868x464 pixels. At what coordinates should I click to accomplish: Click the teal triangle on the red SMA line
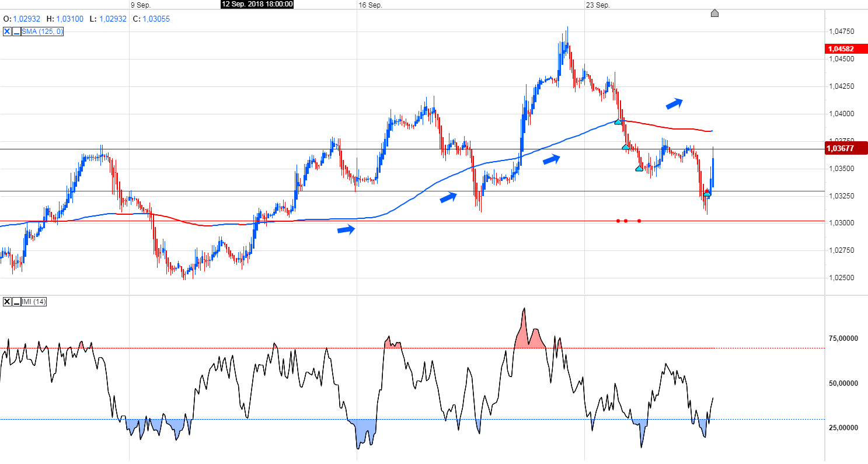[618, 122]
